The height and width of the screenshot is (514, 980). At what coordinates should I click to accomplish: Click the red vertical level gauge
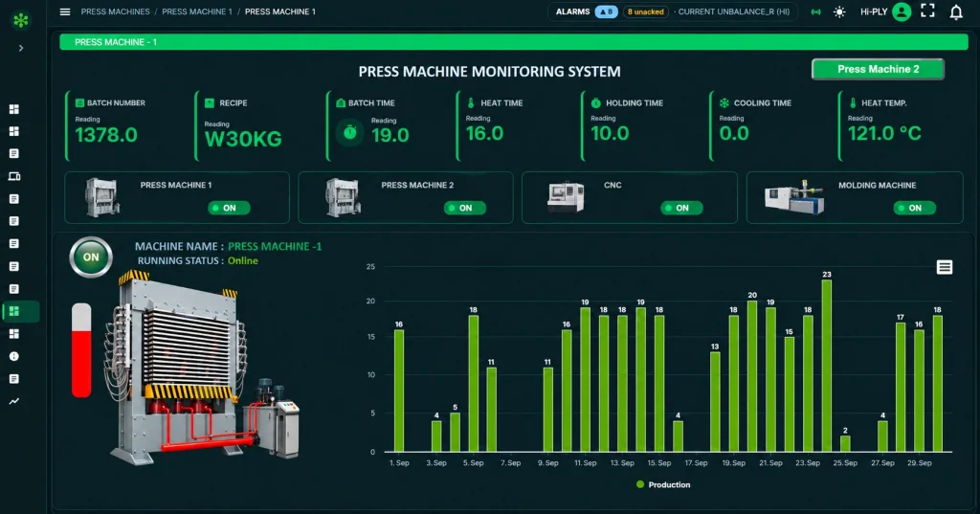[x=81, y=350]
